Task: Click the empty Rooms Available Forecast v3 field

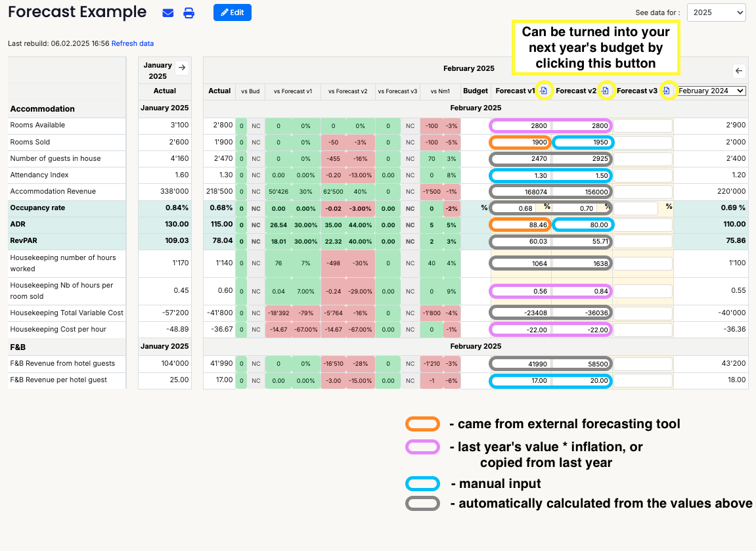Action: point(642,125)
